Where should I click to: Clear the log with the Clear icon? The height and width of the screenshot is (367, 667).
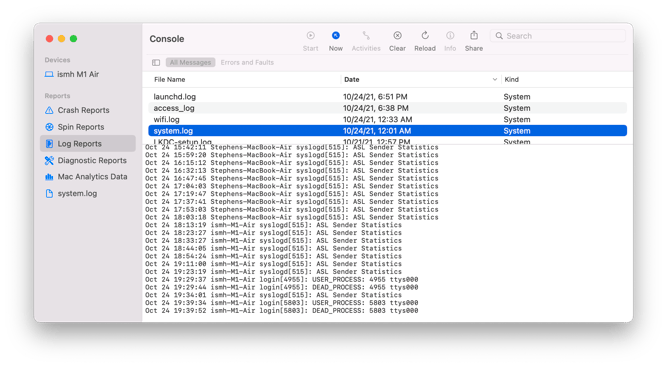pyautogui.click(x=397, y=35)
